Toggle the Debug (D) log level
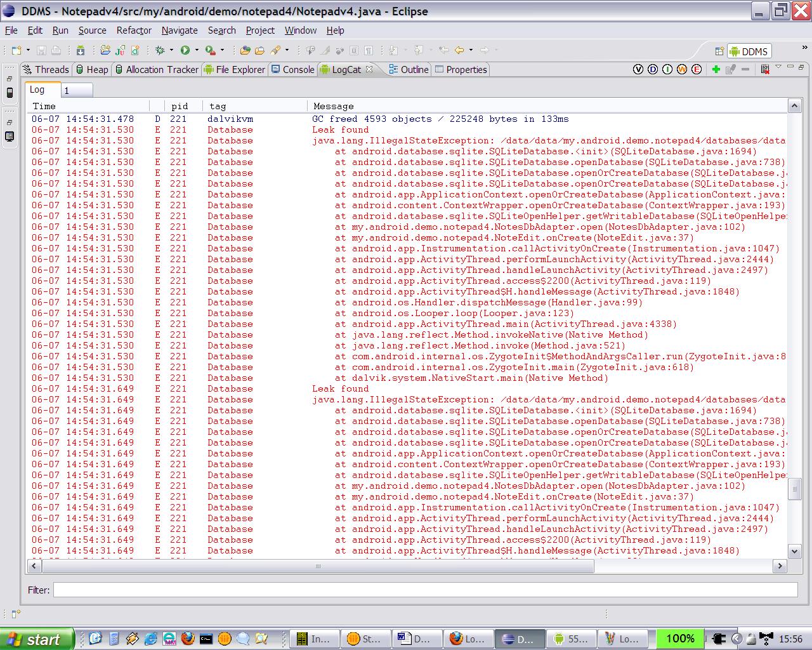812x650 pixels. (x=652, y=69)
